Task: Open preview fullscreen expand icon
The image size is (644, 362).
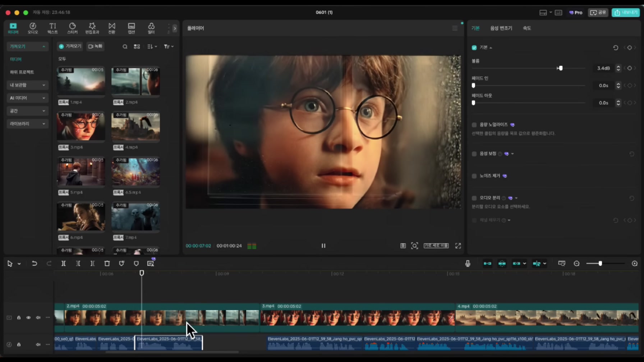Action: [458, 246]
